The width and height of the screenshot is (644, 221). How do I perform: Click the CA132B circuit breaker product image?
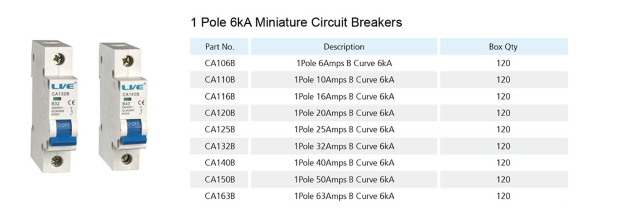coord(54,106)
